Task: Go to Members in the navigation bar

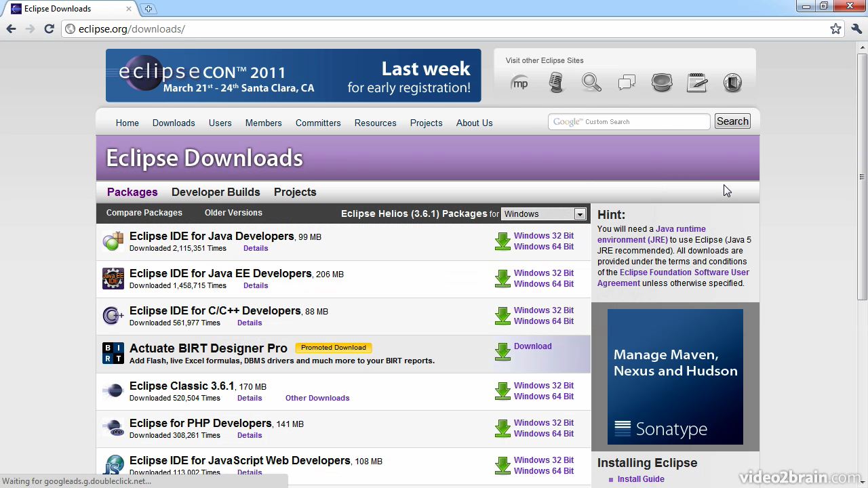Action: click(263, 123)
